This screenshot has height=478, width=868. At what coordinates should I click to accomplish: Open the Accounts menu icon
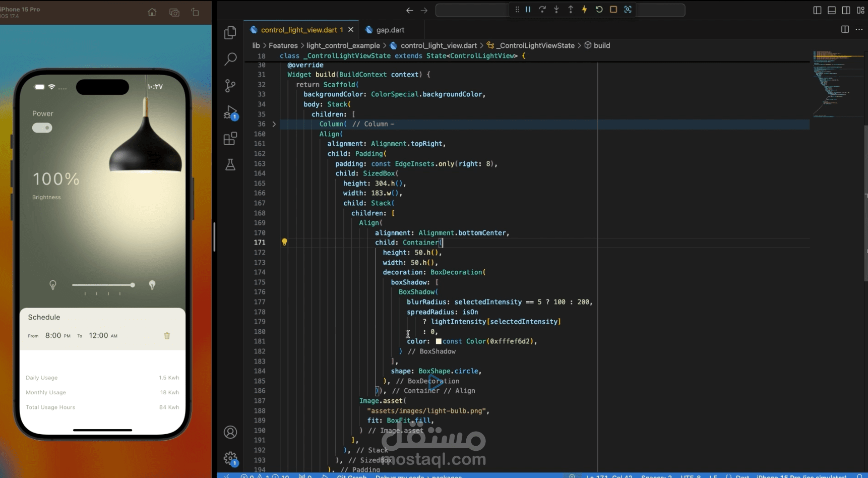(x=230, y=432)
